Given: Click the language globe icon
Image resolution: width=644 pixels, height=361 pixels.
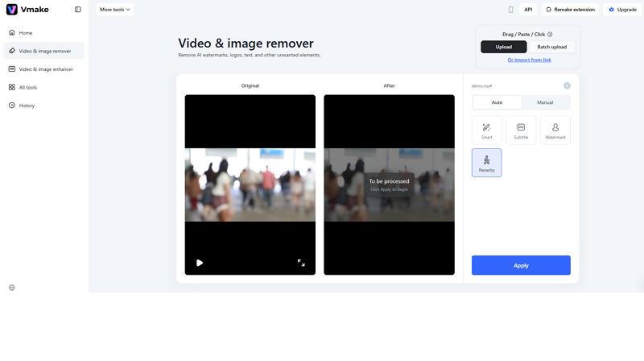Looking at the screenshot, I should [12, 288].
